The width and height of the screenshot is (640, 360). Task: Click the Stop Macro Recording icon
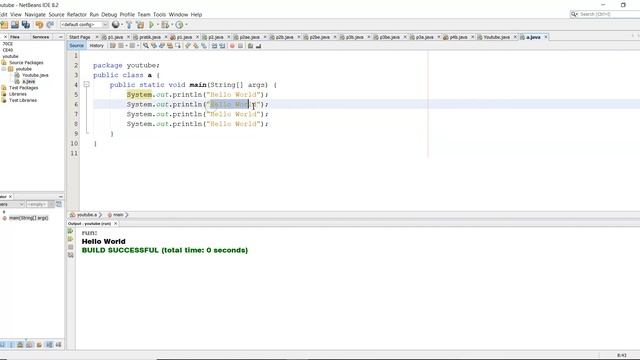click(240, 46)
